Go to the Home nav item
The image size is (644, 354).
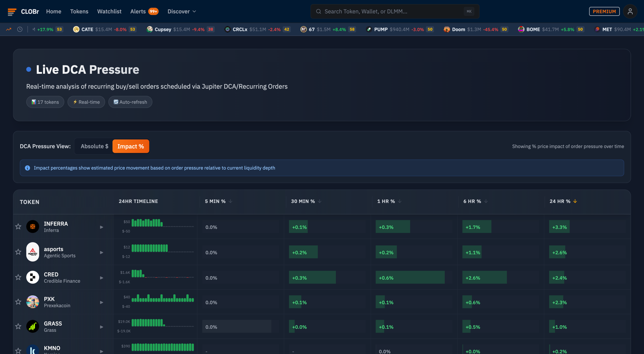click(x=54, y=11)
